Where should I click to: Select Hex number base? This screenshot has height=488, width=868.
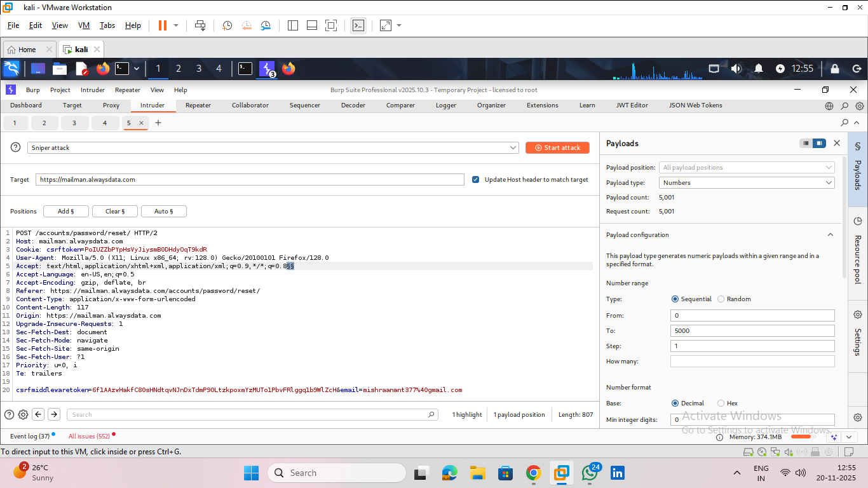[721, 403]
